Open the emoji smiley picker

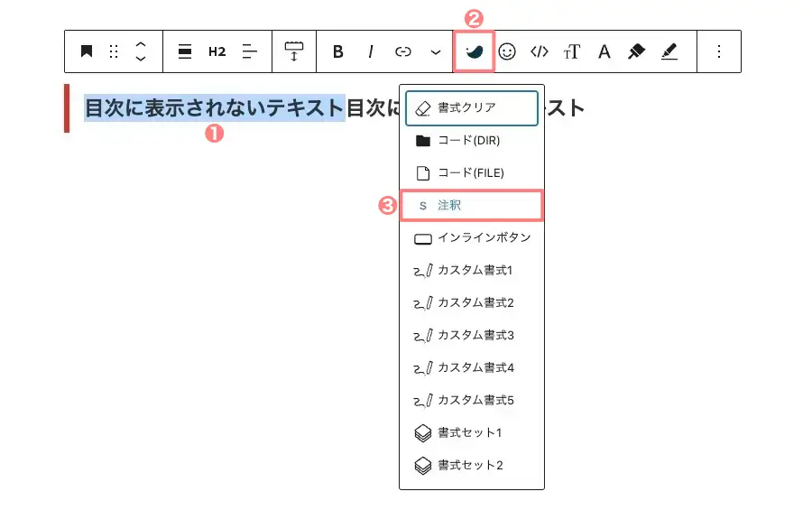507,51
